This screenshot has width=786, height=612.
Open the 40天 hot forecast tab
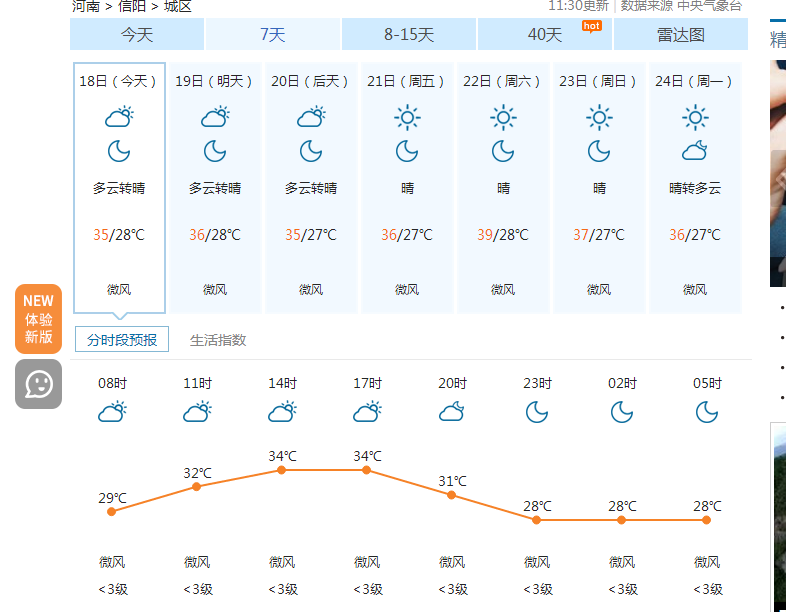coord(545,35)
